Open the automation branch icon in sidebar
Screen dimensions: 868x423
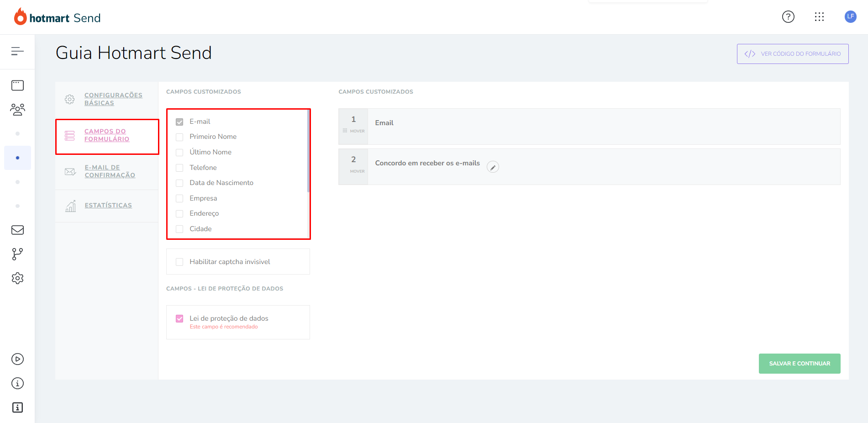coord(17,254)
